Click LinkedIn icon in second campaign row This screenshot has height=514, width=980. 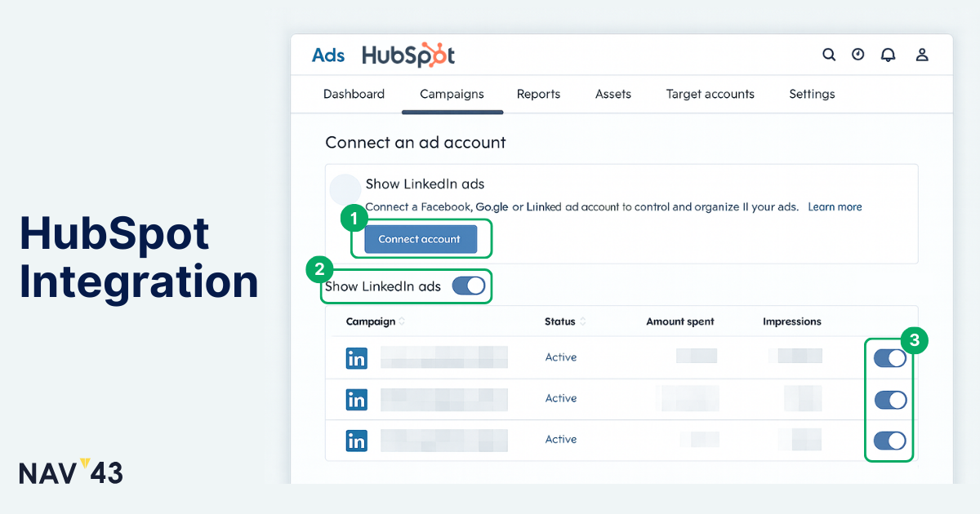(x=357, y=399)
